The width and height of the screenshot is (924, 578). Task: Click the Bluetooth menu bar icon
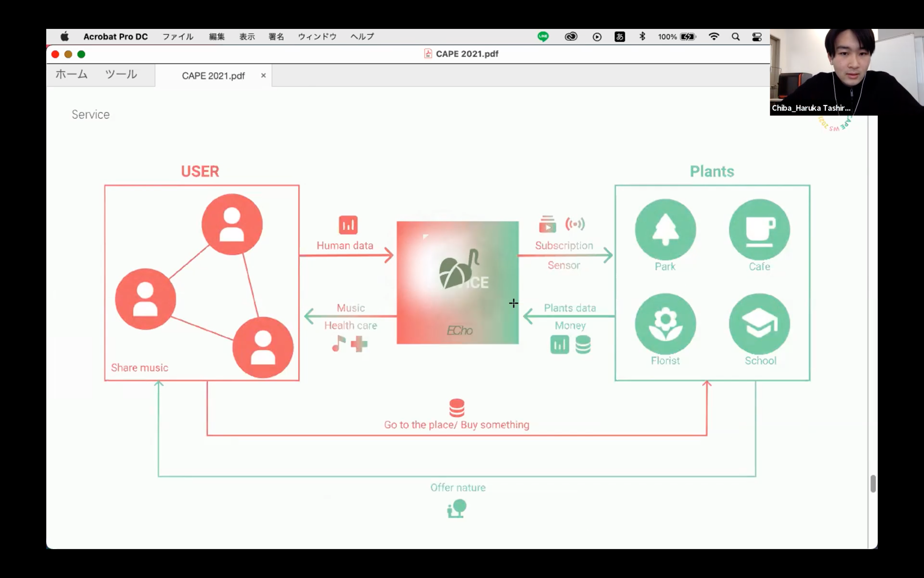coord(642,36)
